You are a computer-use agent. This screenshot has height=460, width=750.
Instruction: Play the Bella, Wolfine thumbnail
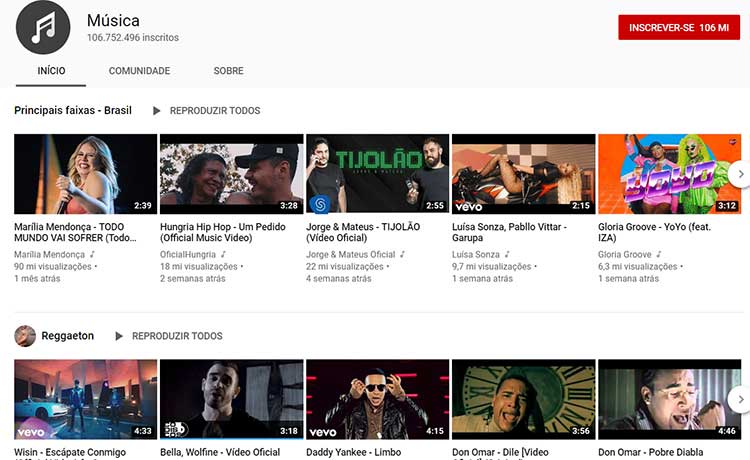tap(232, 399)
